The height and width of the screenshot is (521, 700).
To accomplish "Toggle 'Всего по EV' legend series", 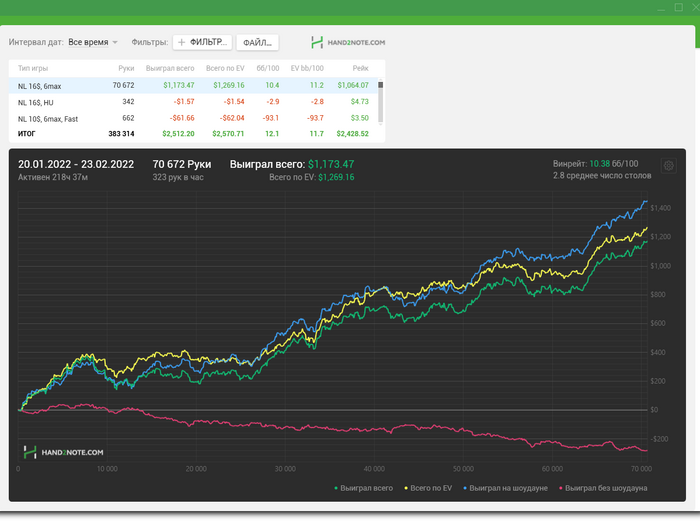I will 428,488.
